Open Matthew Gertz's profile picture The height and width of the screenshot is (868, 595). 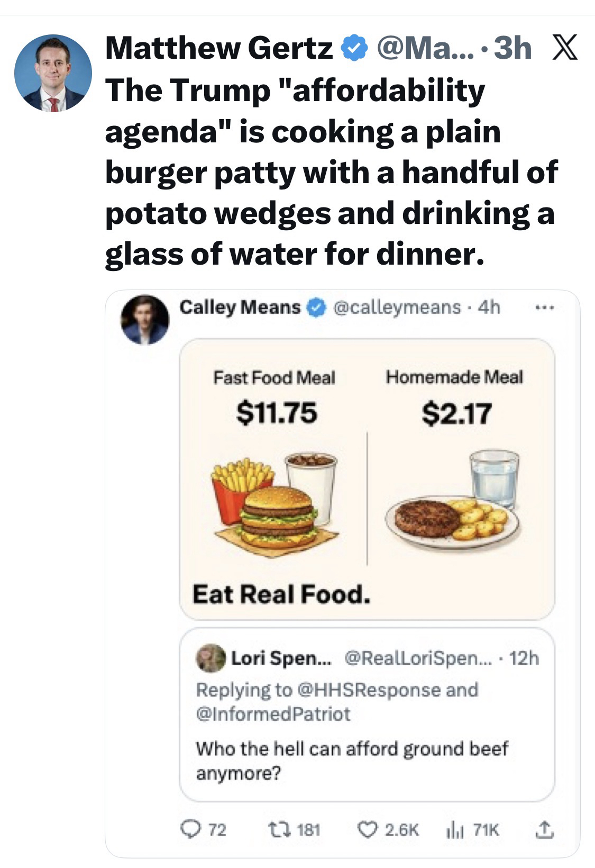click(x=53, y=73)
